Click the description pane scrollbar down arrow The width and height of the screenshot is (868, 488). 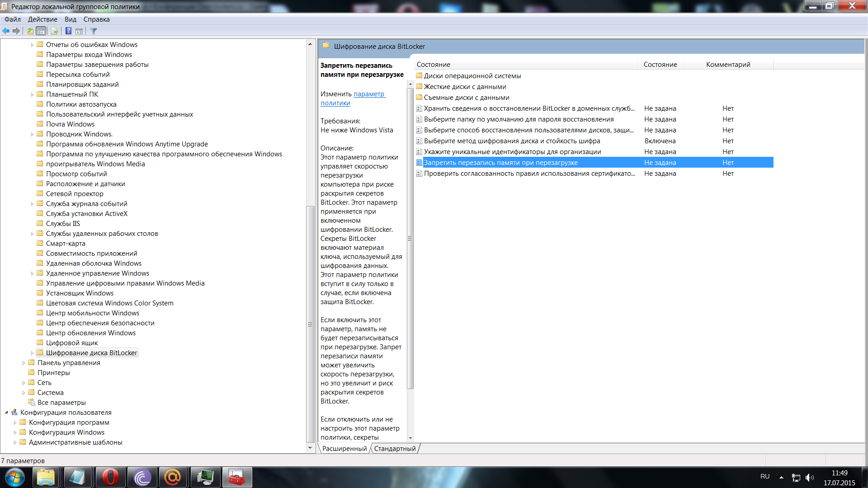coord(410,438)
